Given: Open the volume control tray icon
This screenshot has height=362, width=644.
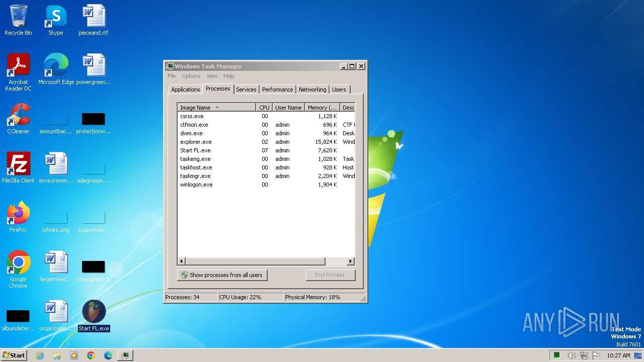Looking at the screenshot, I should click(572, 355).
